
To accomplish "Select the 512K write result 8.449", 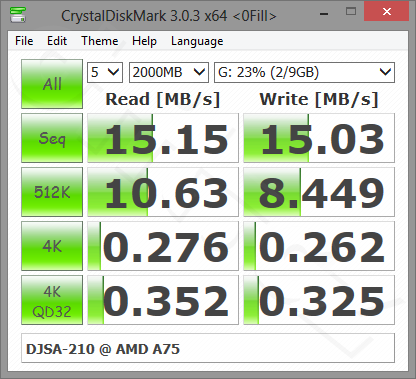I will coord(319,192).
